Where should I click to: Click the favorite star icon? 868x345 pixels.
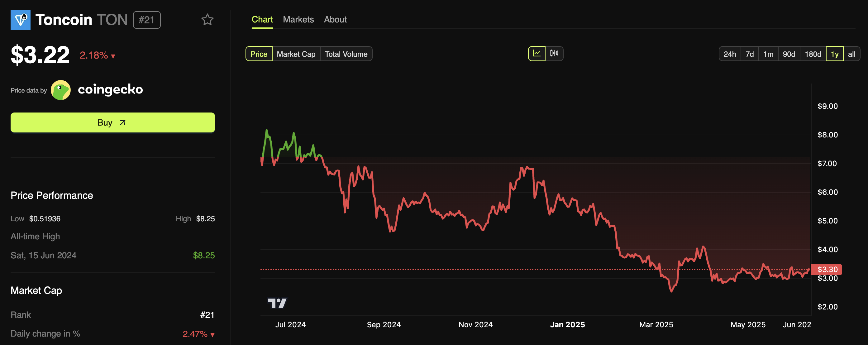tap(207, 20)
